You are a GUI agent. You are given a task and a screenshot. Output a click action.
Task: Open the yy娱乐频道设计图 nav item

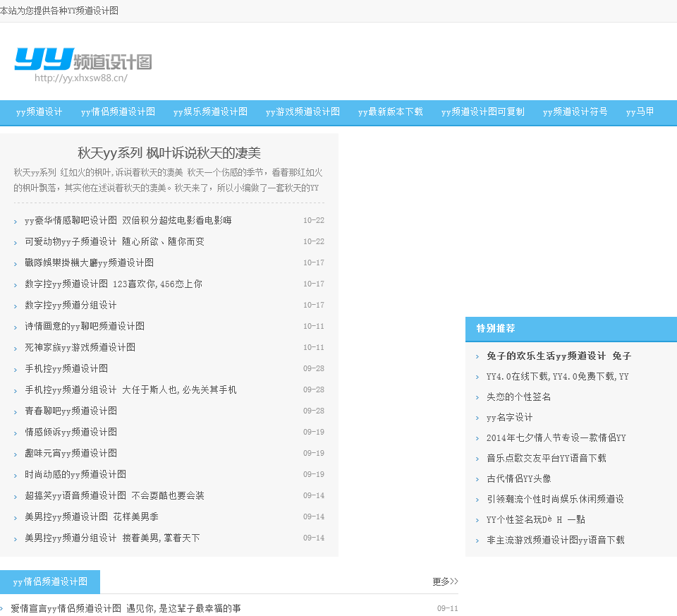point(210,112)
